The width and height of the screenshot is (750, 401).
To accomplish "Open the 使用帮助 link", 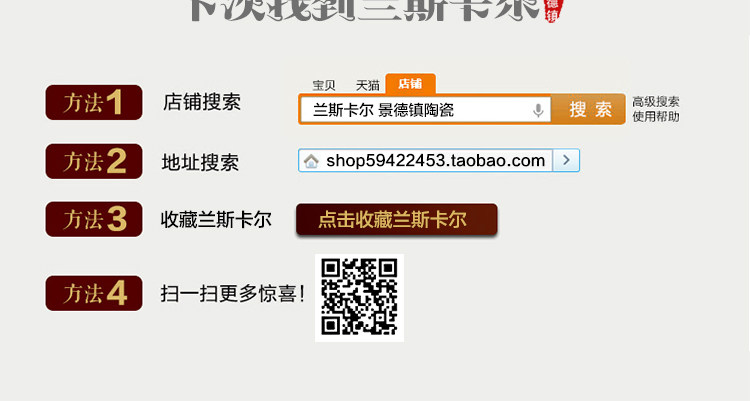I will click(656, 116).
